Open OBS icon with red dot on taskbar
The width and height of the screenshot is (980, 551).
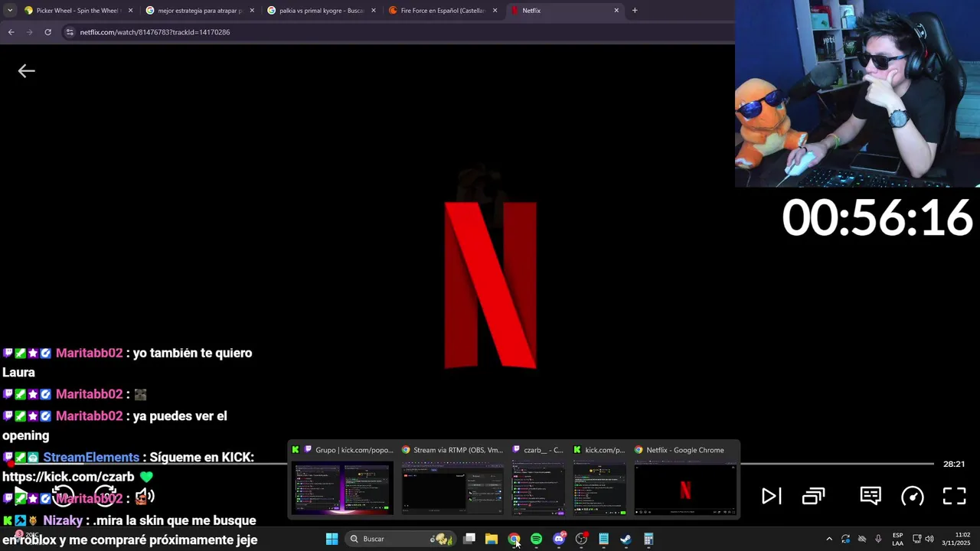(x=581, y=539)
